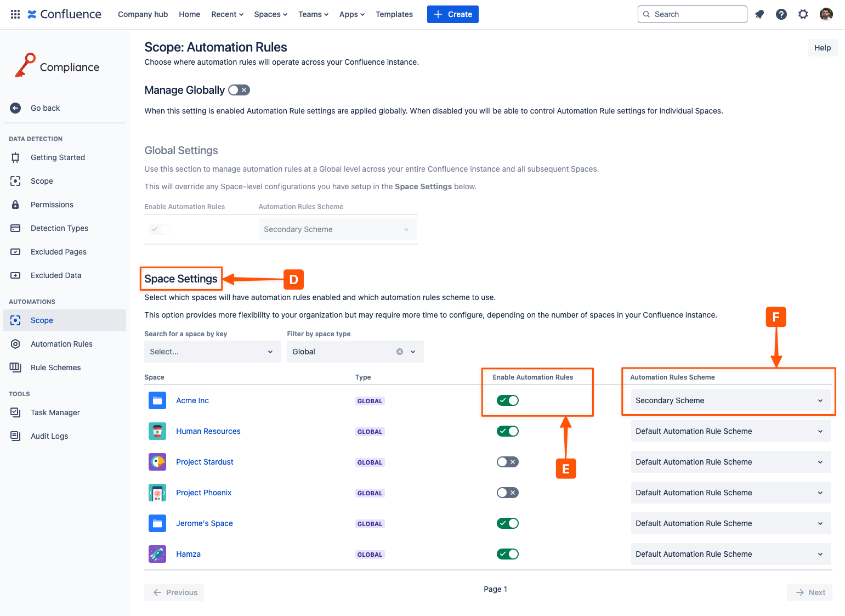Viewport: 845px width, 616px height.
Task: Open the settings gear icon
Action: 803,14
